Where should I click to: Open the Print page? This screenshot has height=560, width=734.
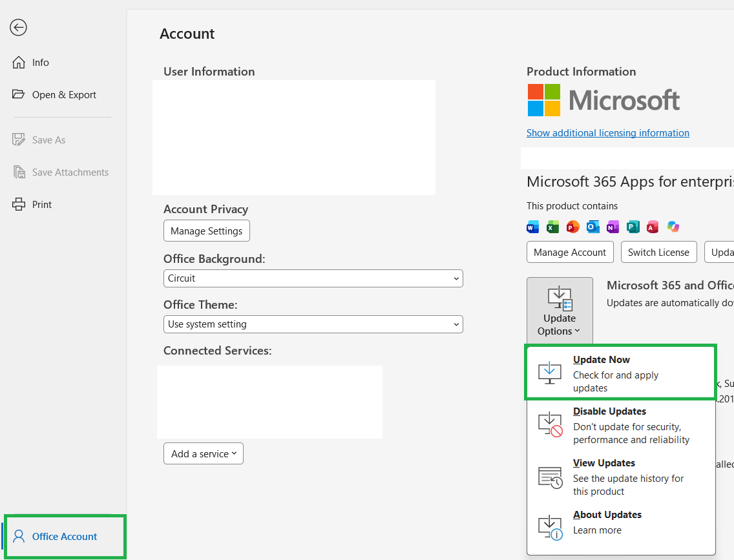63,205
